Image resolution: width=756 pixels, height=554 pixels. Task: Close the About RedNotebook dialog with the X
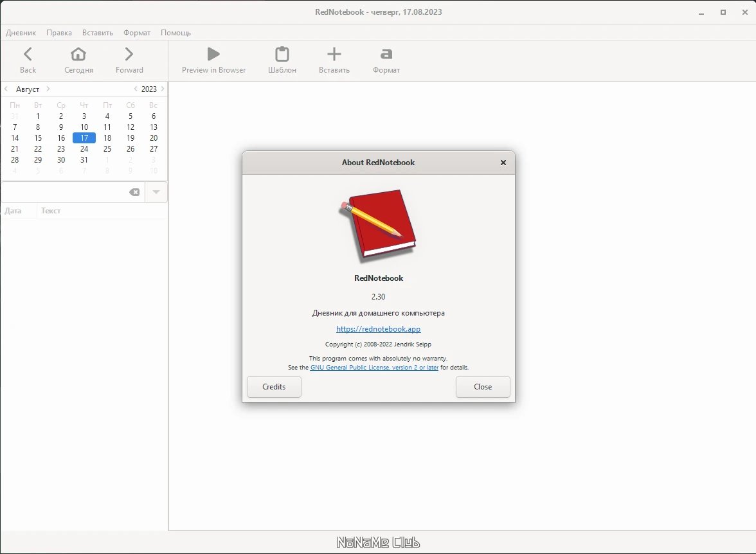(x=503, y=163)
